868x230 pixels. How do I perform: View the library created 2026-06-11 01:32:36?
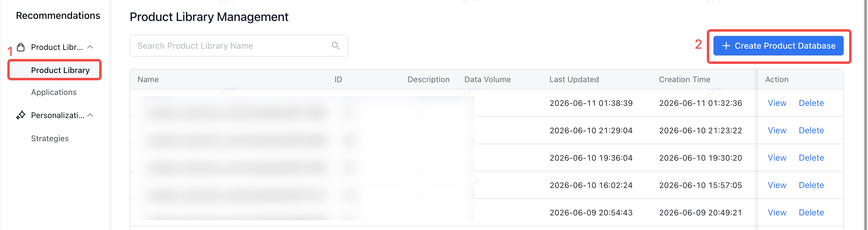pos(777,103)
